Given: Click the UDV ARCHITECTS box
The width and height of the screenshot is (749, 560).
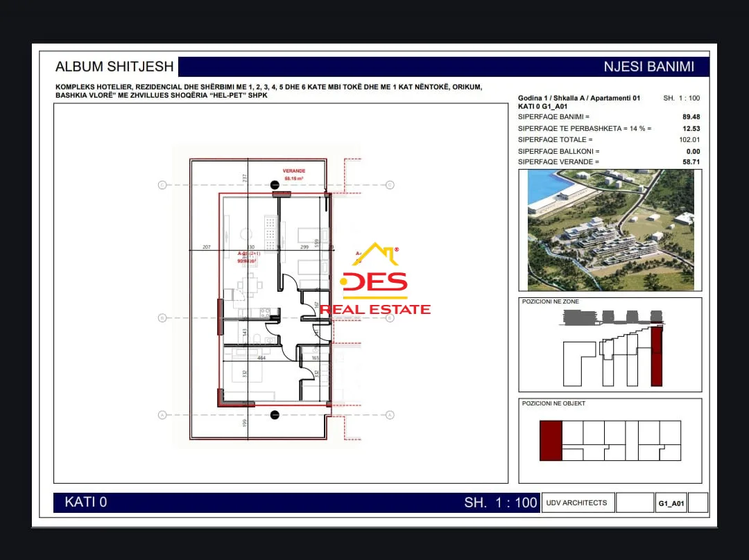Looking at the screenshot, I should 577,502.
